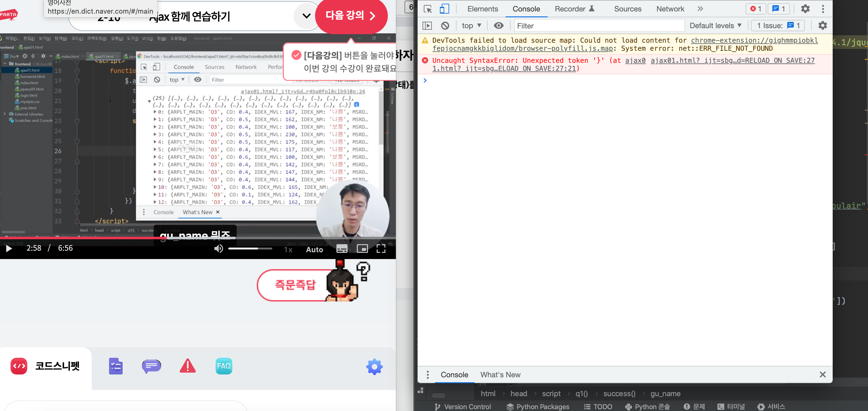The width and height of the screenshot is (868, 411).
Task: Play the lecture video
Action: pyautogui.click(x=9, y=249)
